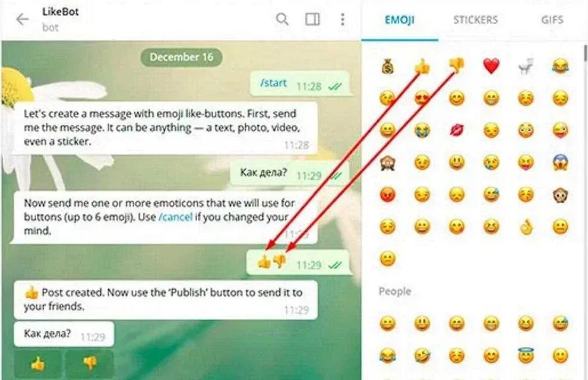Select the red heart emoji
Image resolution: width=588 pixels, height=380 pixels.
point(491,66)
